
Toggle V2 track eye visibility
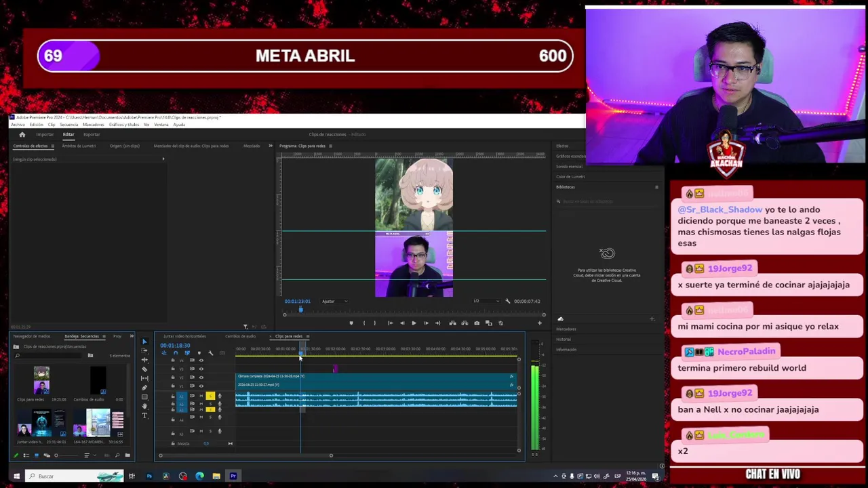[201, 378]
